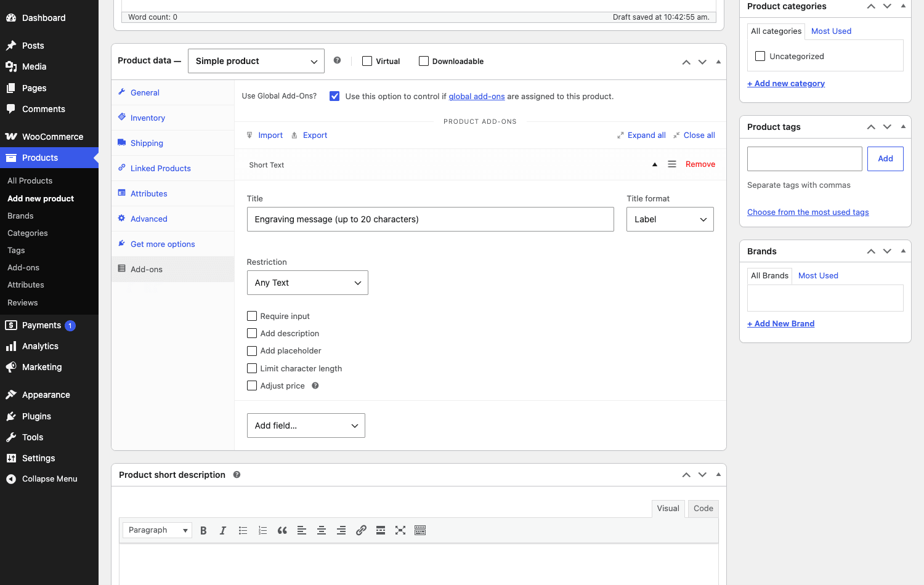Click Remove on the Short Text add-on
Screen dimensions: 924x585
[700, 164]
